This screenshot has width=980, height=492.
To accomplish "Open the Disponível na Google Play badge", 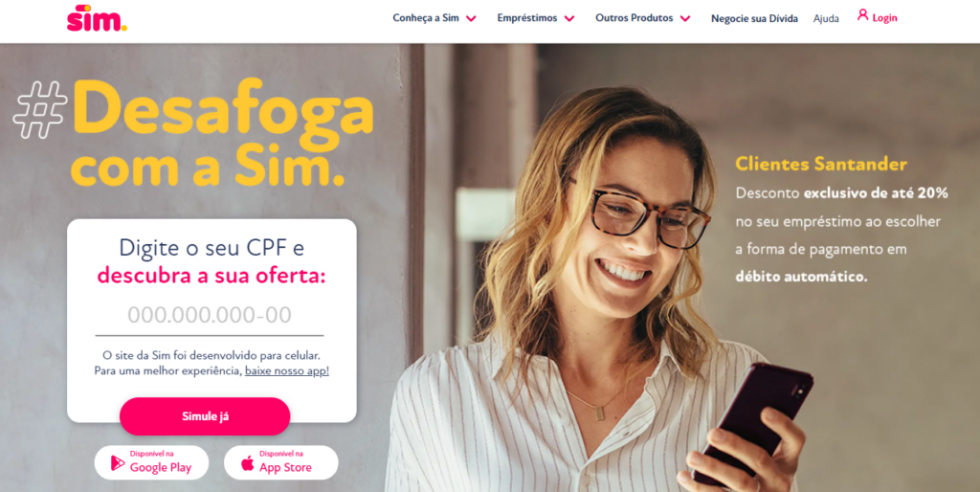I will [x=151, y=462].
